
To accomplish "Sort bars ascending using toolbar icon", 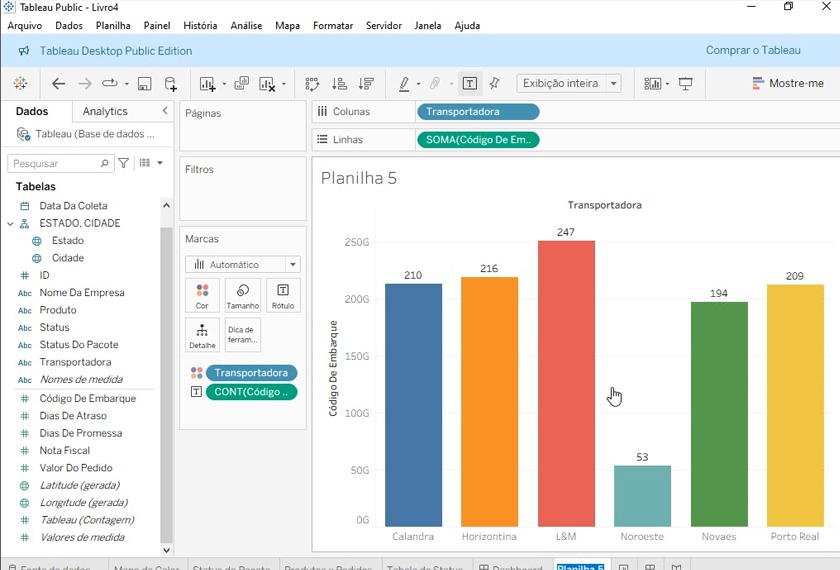I will 339,84.
